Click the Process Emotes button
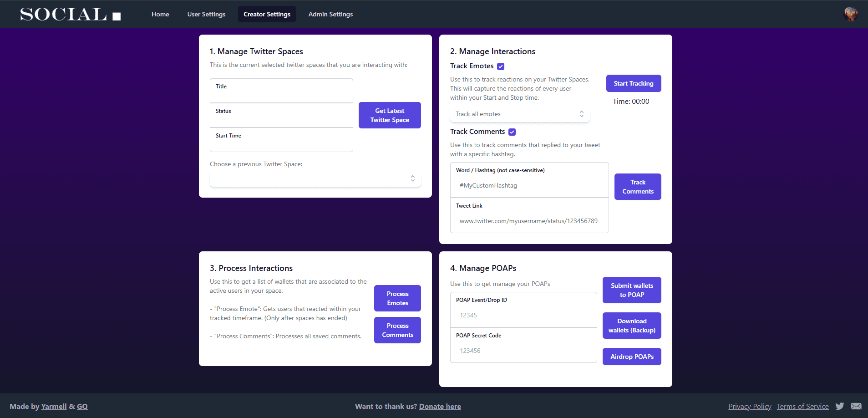The height and width of the screenshot is (418, 868). 397,298
